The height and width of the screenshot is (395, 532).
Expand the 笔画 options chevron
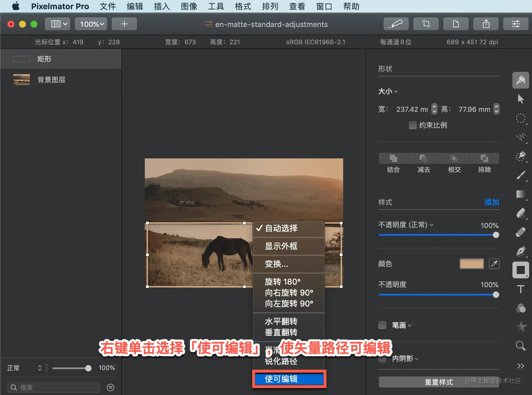point(410,326)
